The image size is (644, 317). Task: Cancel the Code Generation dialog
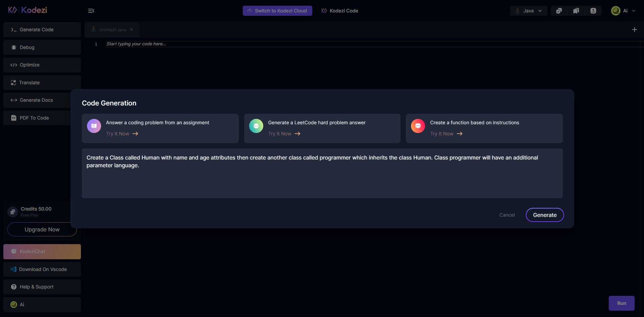(507, 215)
